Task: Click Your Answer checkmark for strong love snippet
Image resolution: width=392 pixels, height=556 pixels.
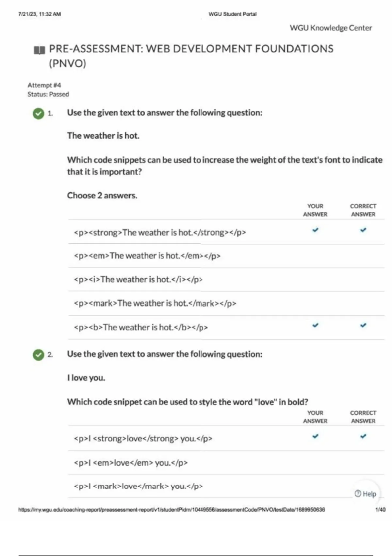Action: [x=315, y=436]
